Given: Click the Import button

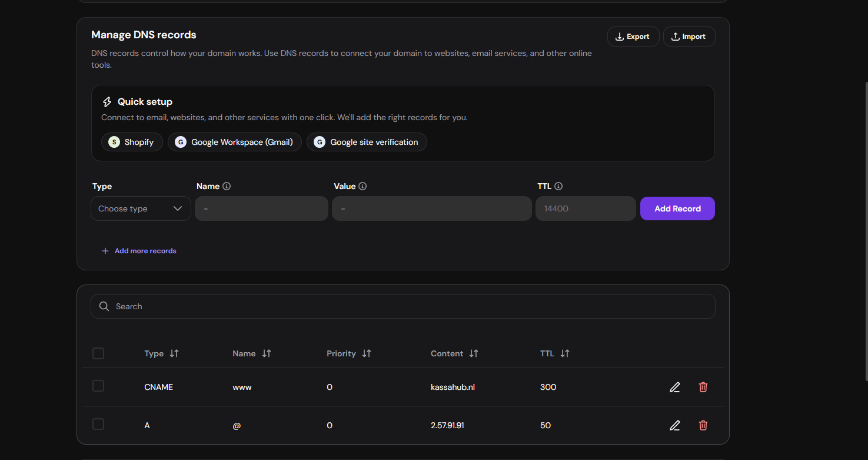Looking at the screenshot, I should 689,37.
